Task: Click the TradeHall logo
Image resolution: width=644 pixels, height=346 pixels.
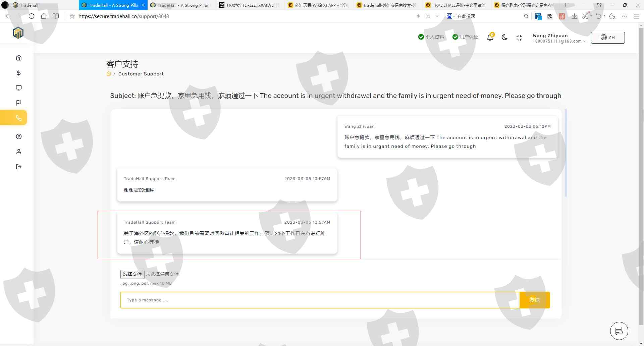Action: click(18, 33)
